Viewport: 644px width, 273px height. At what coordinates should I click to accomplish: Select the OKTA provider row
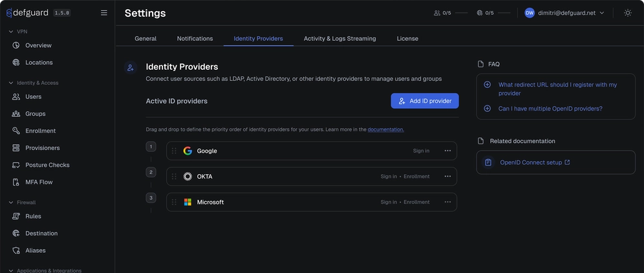(311, 177)
